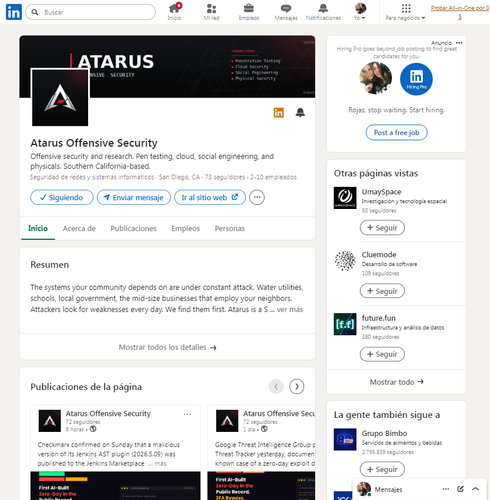Open Cluemode company name link
Viewport: 490px width, 500px height.
click(379, 255)
